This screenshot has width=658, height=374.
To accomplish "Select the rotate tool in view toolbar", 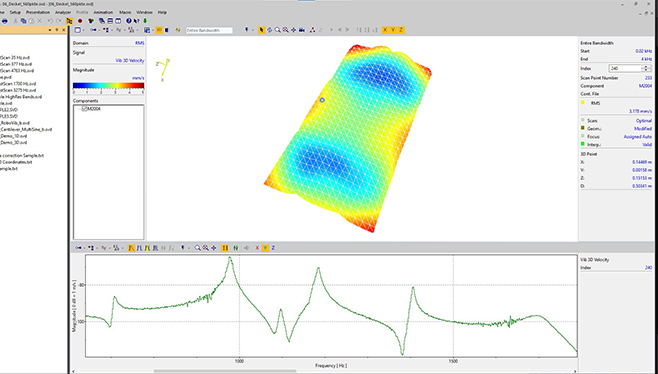I will tap(269, 30).
